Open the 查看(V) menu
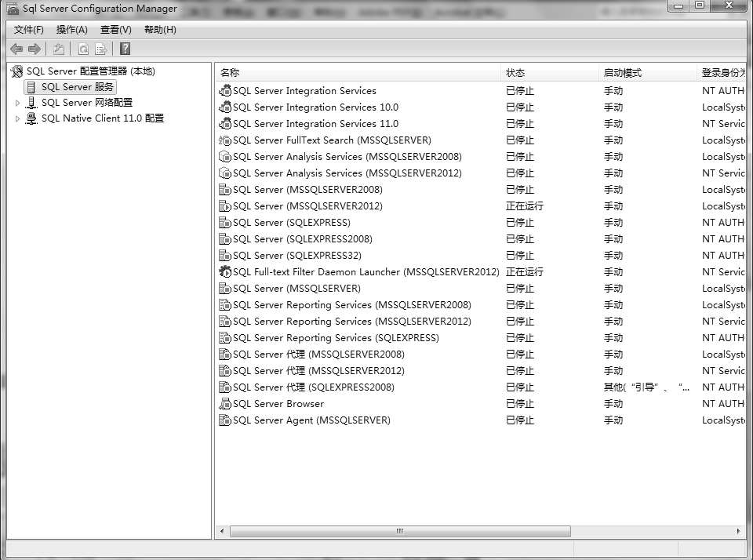 115,30
